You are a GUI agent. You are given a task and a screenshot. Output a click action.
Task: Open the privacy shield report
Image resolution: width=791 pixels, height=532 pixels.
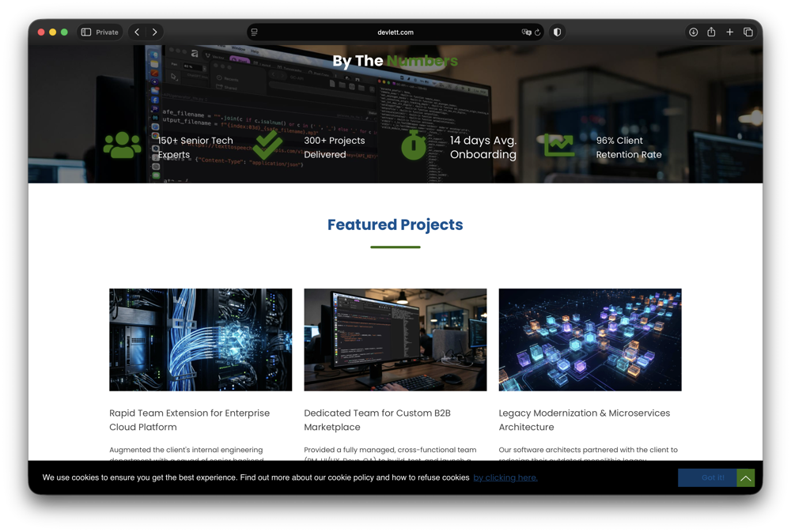(x=557, y=32)
